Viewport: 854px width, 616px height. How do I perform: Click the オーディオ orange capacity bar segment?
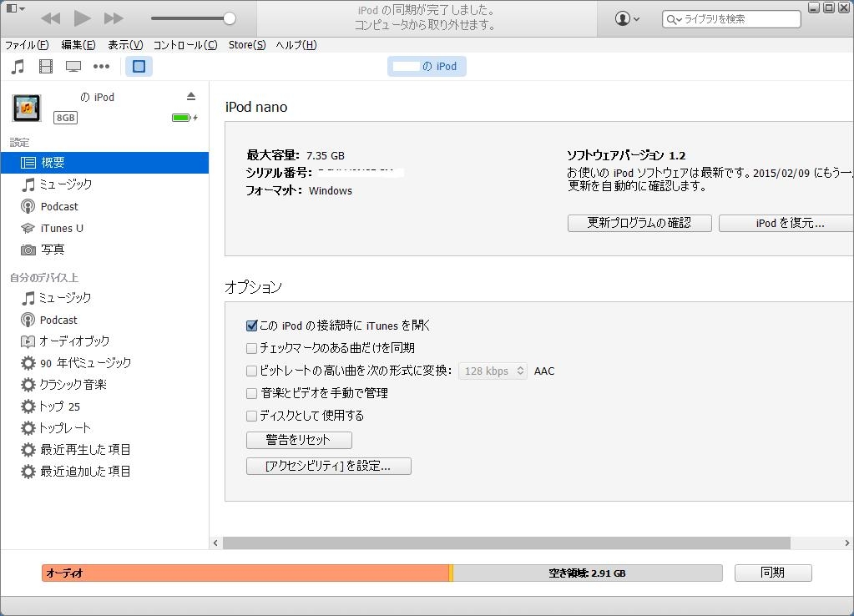[245, 573]
